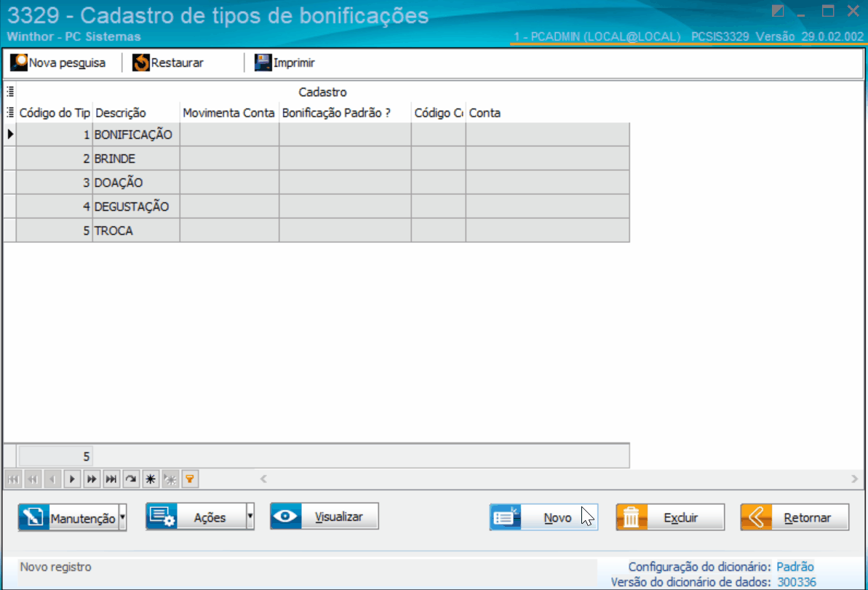The image size is (868, 590).
Task: Go to prior page navigator button
Action: click(33, 479)
